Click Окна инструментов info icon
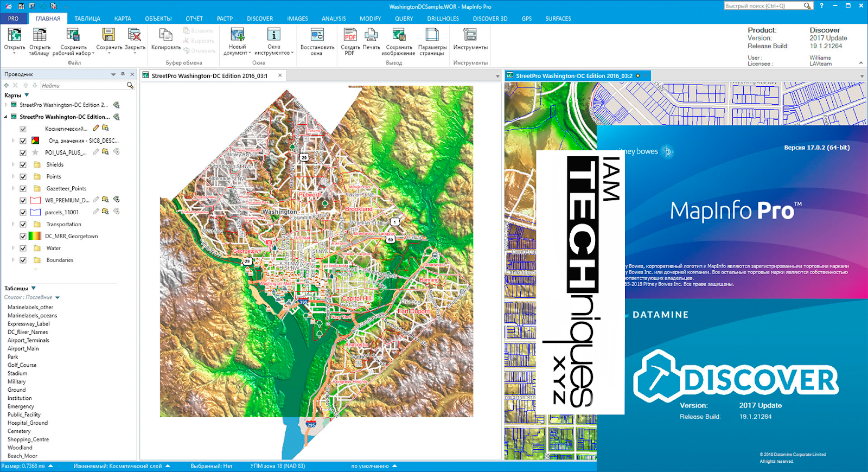The width and height of the screenshot is (868, 472). click(x=274, y=35)
